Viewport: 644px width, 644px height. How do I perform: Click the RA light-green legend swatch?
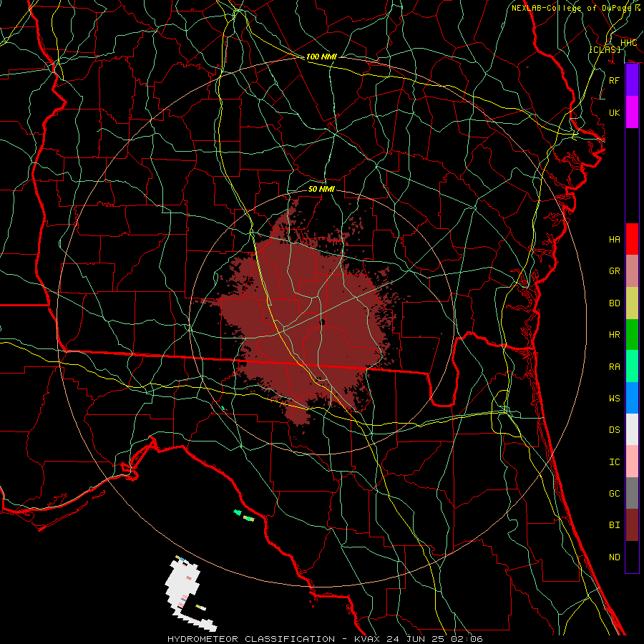point(632,366)
